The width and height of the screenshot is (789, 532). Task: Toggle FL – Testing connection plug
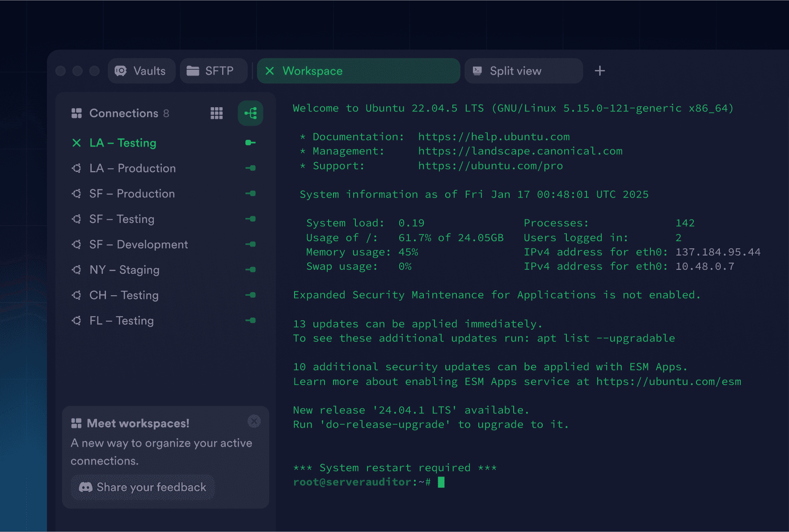click(250, 321)
